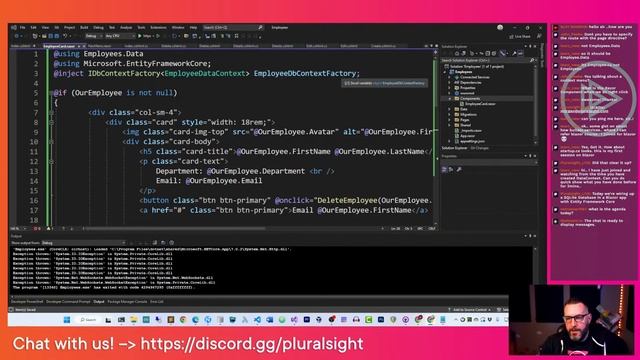Open EmployeeCard.razor in Solution Explorer
This screenshot has width=640, height=360.
coord(480,104)
